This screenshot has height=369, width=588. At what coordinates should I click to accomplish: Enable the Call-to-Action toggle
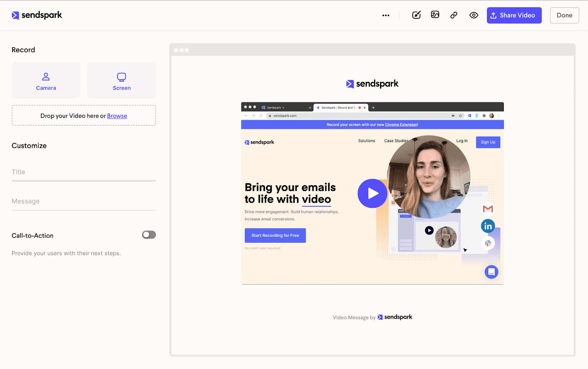tap(149, 235)
